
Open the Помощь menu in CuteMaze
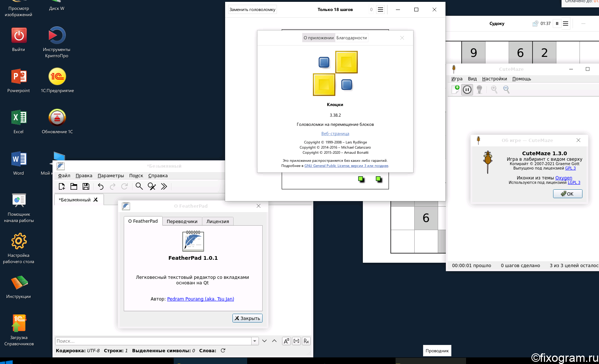tap(522, 79)
